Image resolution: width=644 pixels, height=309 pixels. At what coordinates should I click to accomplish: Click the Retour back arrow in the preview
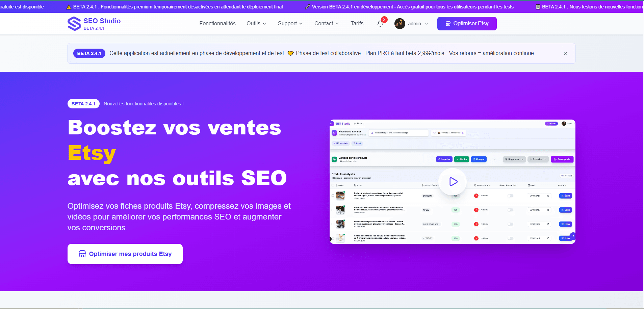355,124
